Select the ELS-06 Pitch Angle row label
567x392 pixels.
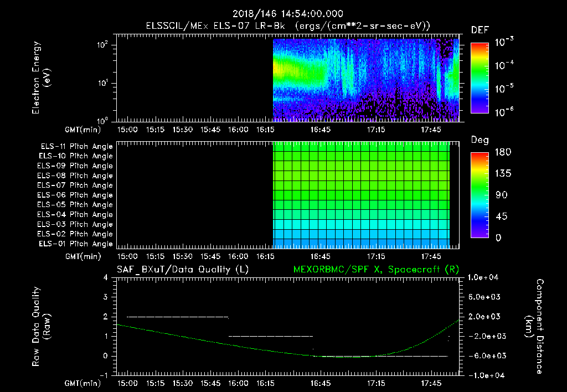tap(75, 195)
